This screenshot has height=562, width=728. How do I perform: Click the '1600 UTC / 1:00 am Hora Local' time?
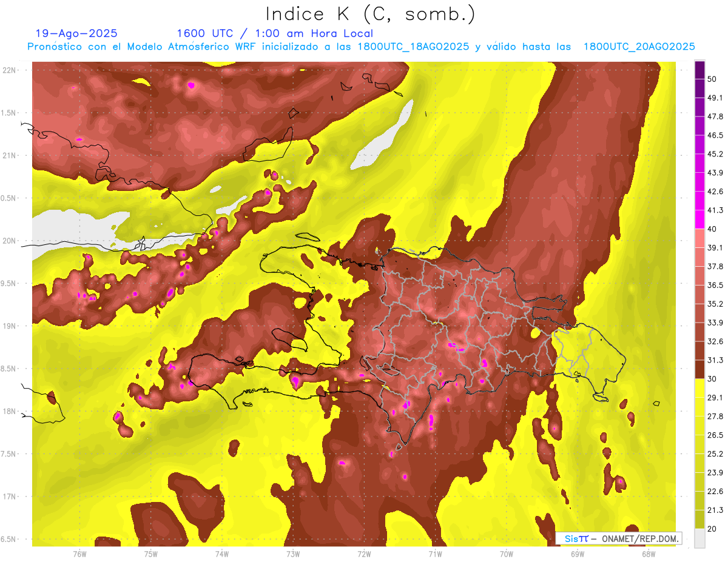click(275, 33)
